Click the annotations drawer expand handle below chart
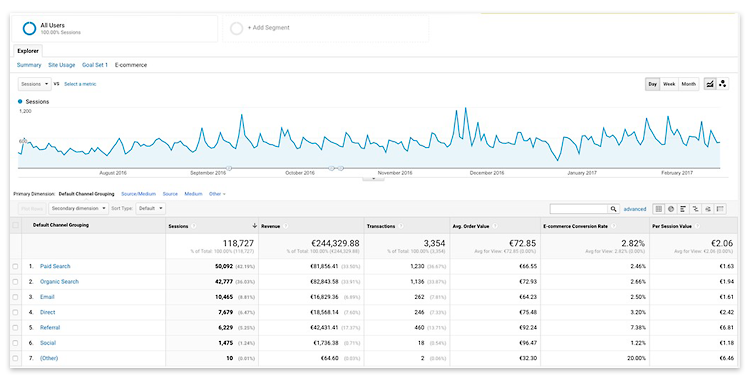750x378 pixels. [x=373, y=178]
